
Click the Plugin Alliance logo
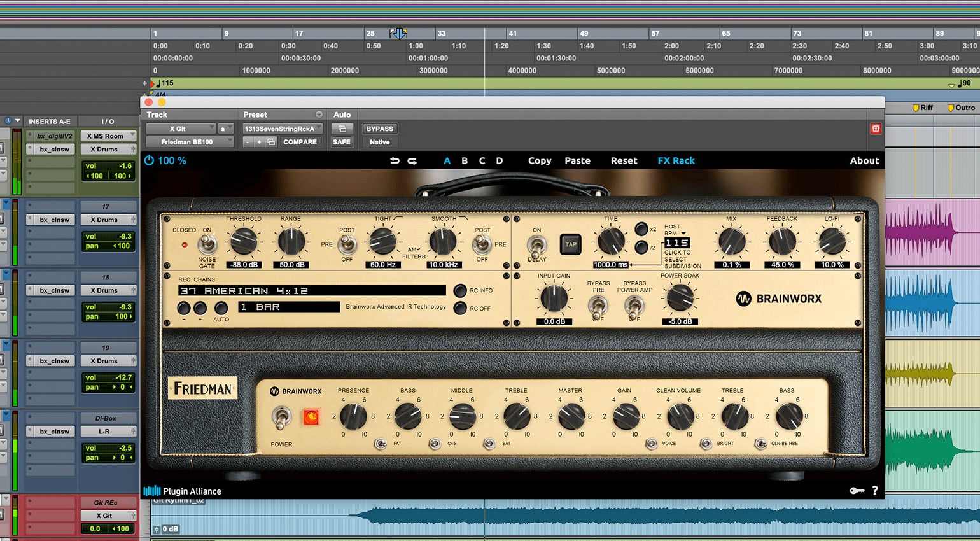coord(183,491)
